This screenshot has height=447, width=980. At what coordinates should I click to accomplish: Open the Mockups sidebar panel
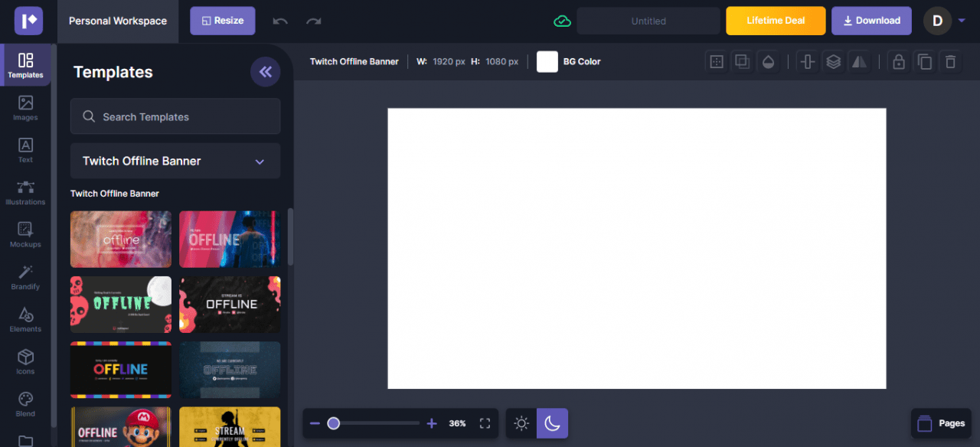coord(25,234)
